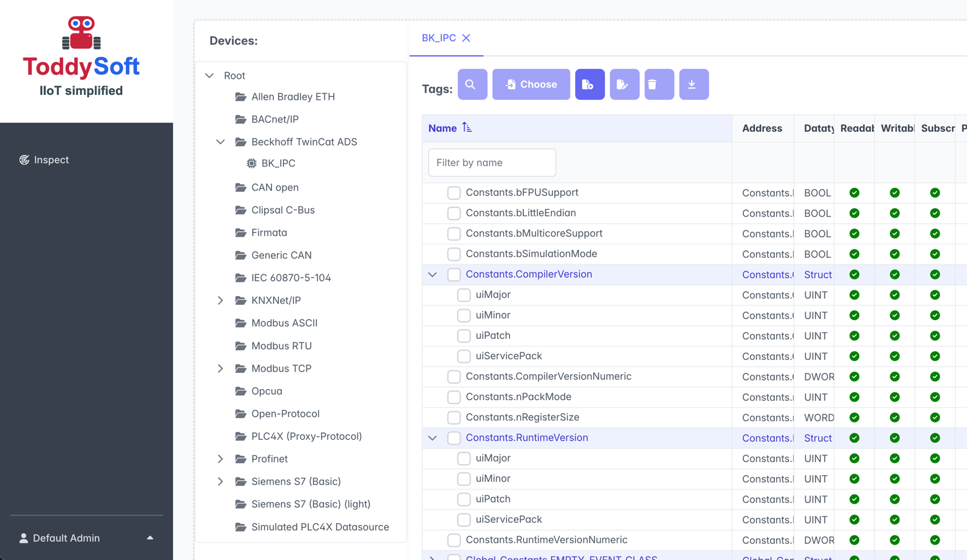Collapse the Beckhoff TwinCat ADS node
Screen dimensions: 967x560
(220, 142)
